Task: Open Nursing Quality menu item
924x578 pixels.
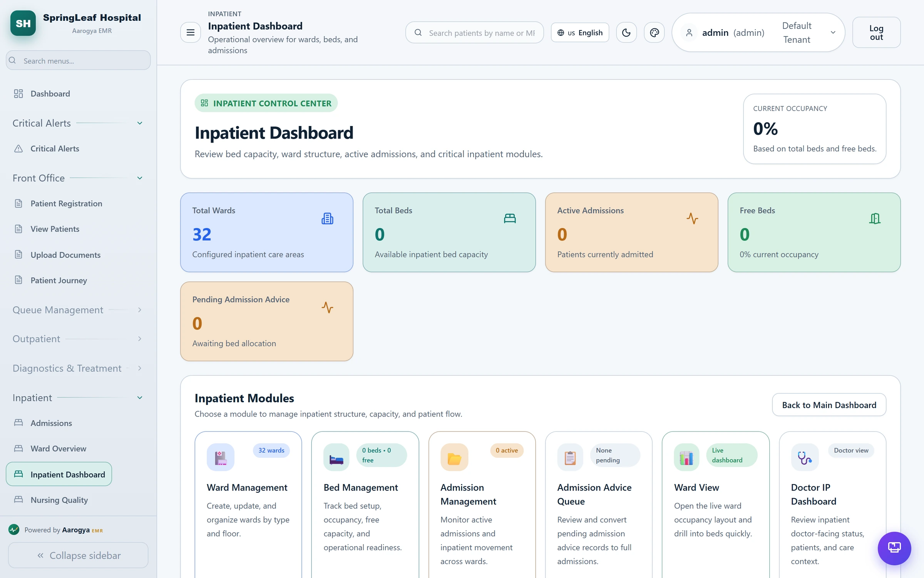Action: (59, 500)
